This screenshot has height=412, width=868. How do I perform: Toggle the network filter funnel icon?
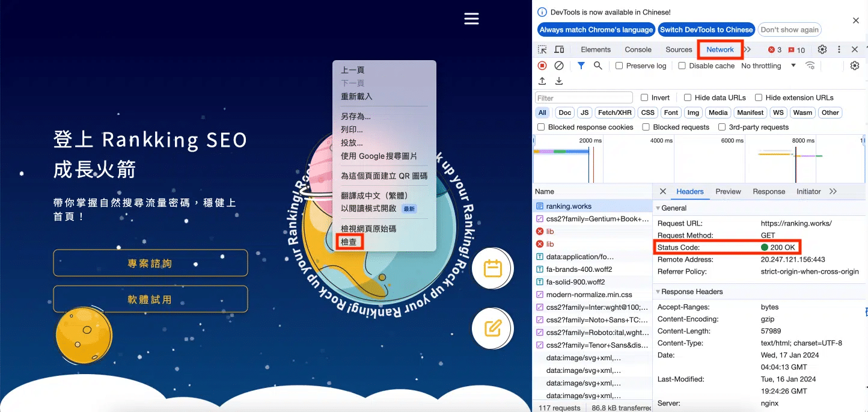(x=581, y=66)
